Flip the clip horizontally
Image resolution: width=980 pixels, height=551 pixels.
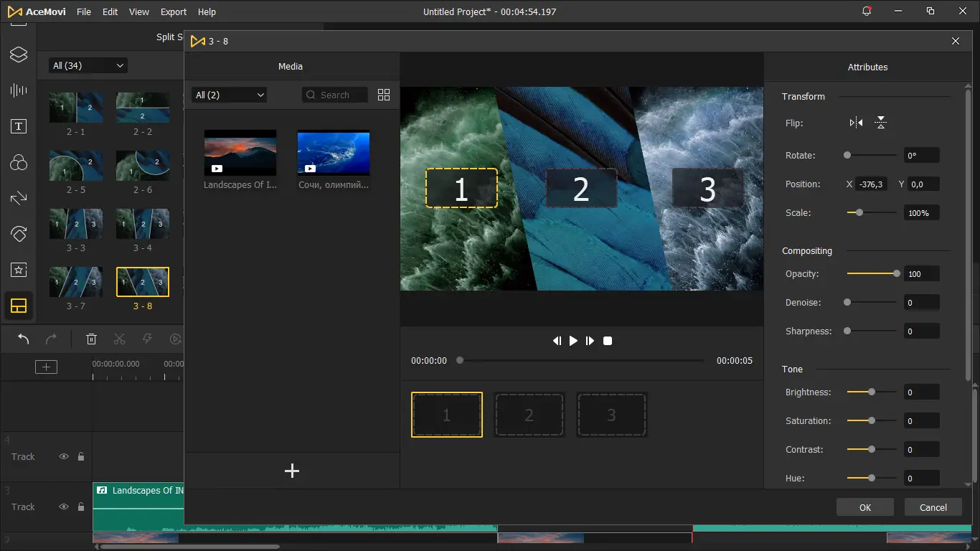(x=856, y=123)
